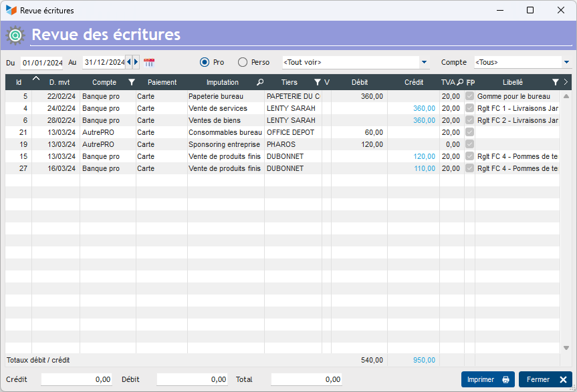The image size is (577, 392).
Task: Click the 22/02/24 date cell
Action: pyautogui.click(x=56, y=96)
